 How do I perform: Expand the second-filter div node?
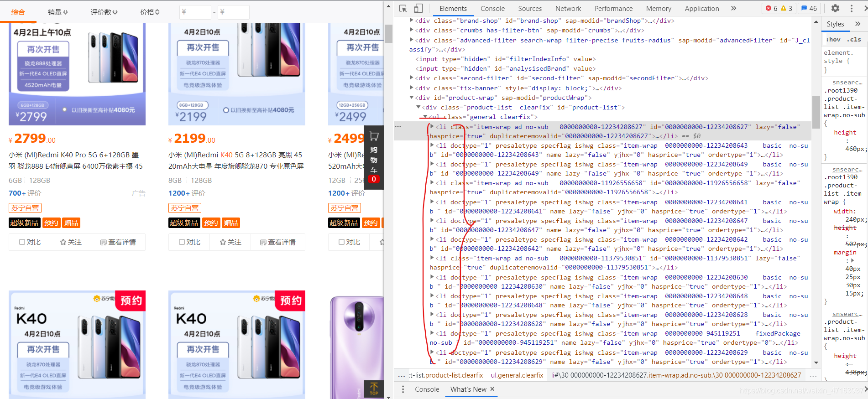coord(412,78)
